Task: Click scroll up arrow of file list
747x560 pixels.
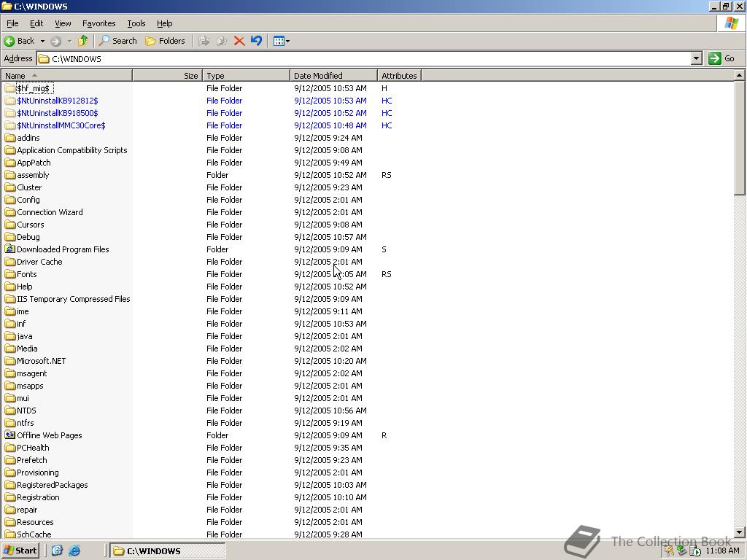Action: pyautogui.click(x=739, y=75)
